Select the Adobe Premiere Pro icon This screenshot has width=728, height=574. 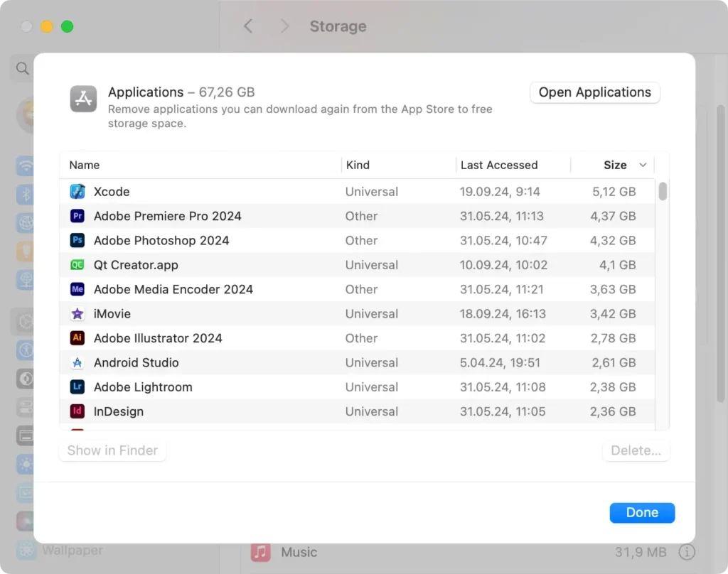coord(77,216)
